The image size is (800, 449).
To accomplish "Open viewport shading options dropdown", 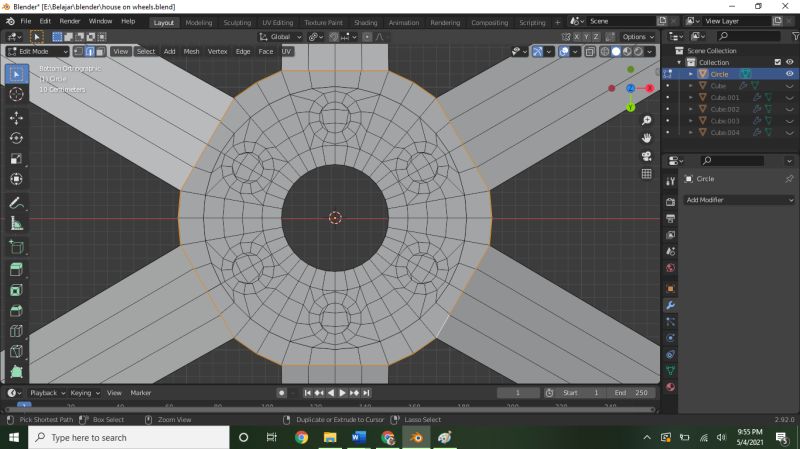I will (649, 52).
